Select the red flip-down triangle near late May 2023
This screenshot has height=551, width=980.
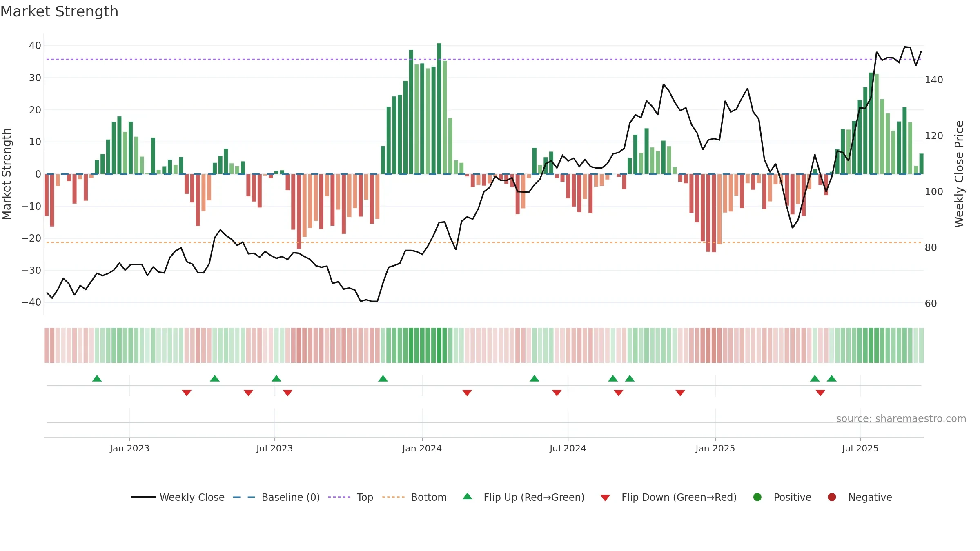pos(248,393)
